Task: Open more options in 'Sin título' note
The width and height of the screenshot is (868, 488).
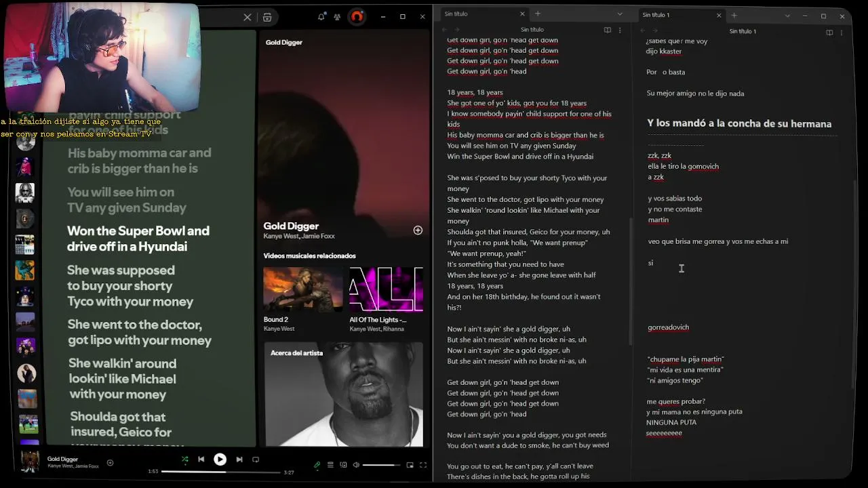Action: (x=620, y=30)
